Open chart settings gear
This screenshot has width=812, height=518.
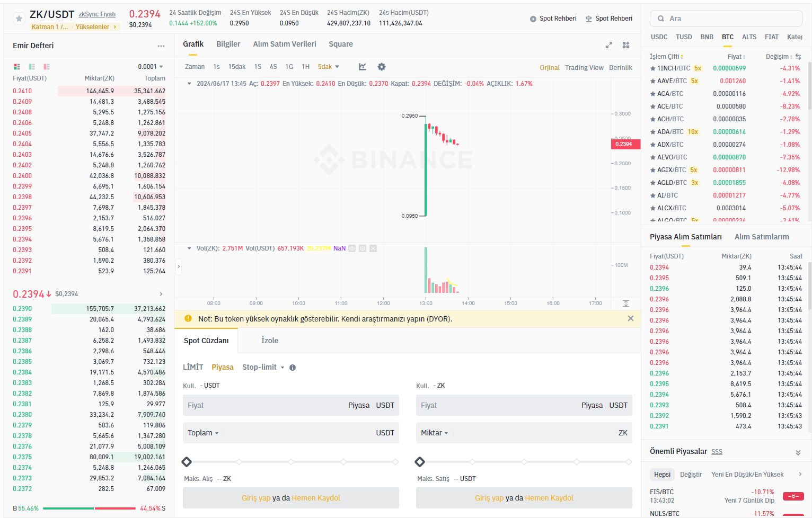click(x=382, y=67)
